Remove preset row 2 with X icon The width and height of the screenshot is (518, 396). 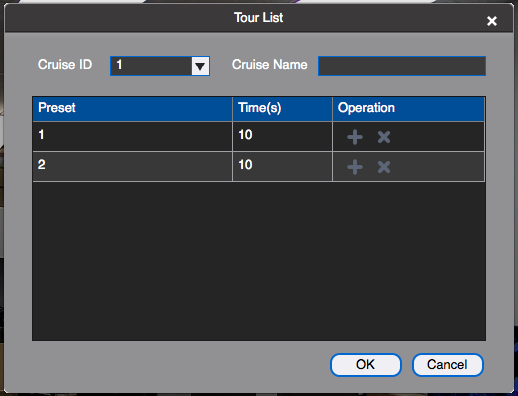384,167
